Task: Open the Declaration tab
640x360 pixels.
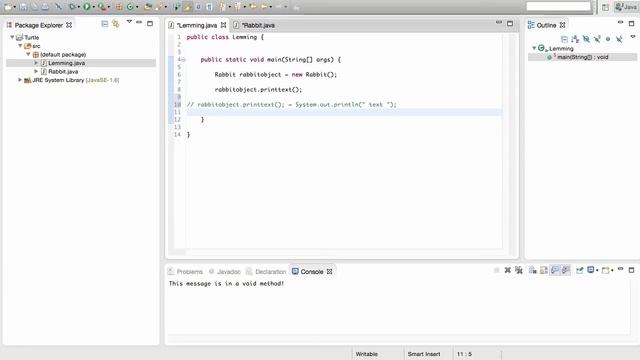Action: coord(266,271)
